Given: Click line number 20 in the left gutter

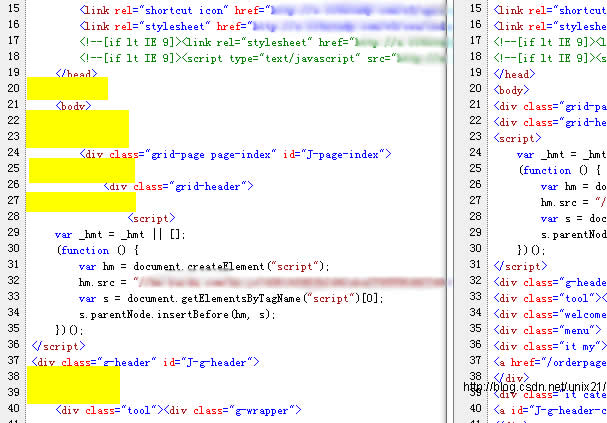Looking at the screenshot, I should [x=14, y=88].
